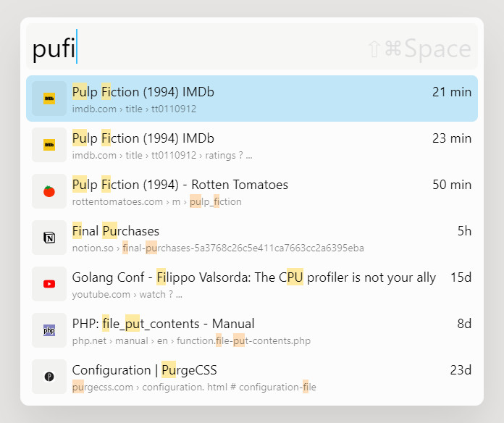Image resolution: width=504 pixels, height=423 pixels.
Task: Select the Golang Conf Filippo Valsorda result
Action: 252,284
